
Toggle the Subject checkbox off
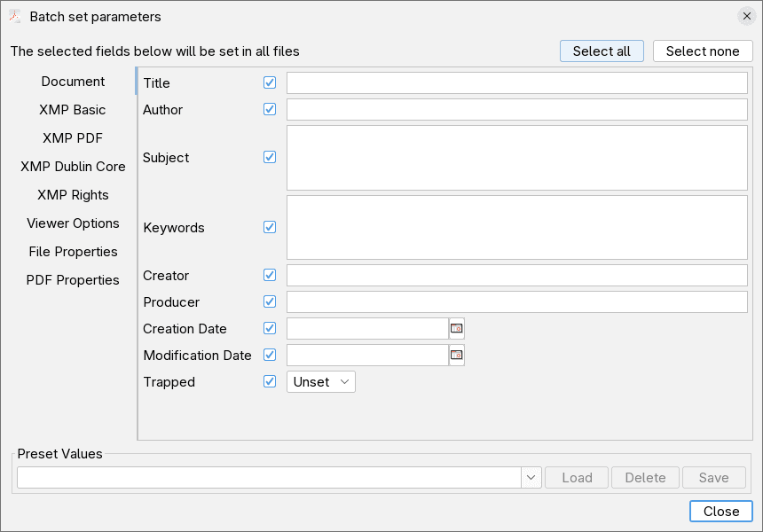tap(270, 157)
